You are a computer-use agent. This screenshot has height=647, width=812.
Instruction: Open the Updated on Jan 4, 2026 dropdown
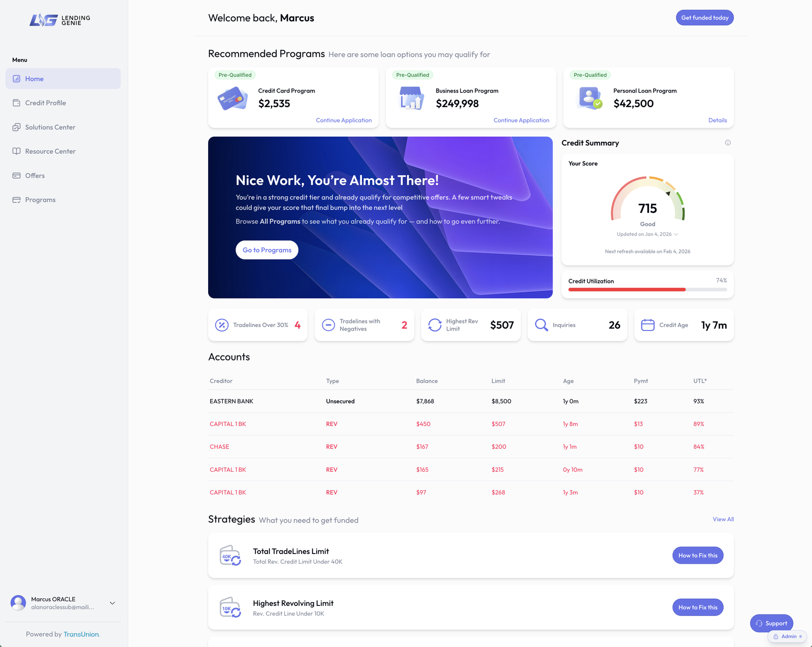pos(647,234)
